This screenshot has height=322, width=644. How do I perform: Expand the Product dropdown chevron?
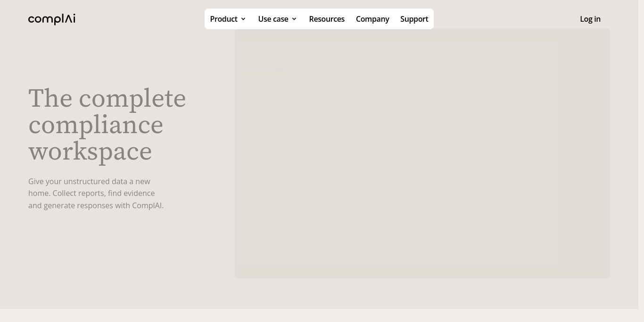(243, 19)
